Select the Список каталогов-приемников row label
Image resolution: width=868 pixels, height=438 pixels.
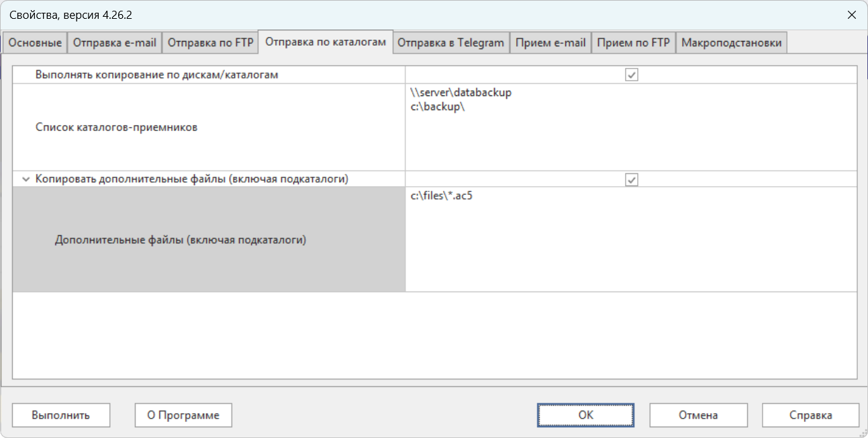pos(116,128)
